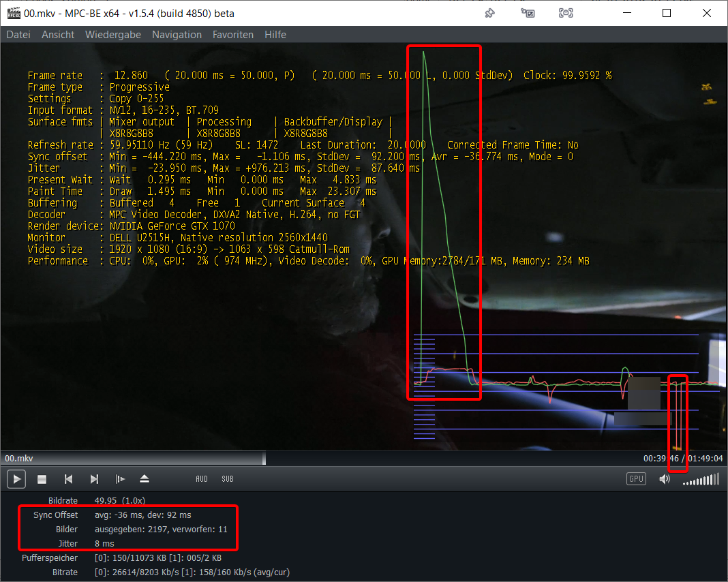
Task: Adjust the volume slider bars
Action: pyautogui.click(x=701, y=479)
